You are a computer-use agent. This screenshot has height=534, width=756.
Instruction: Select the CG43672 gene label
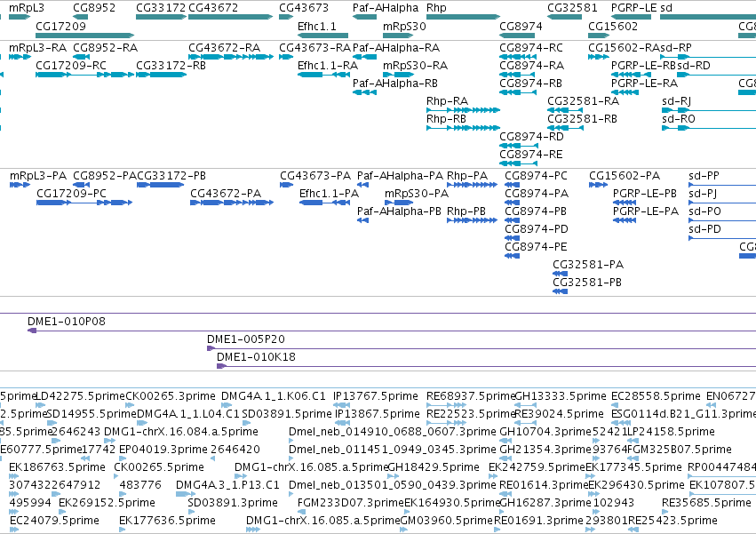point(213,8)
